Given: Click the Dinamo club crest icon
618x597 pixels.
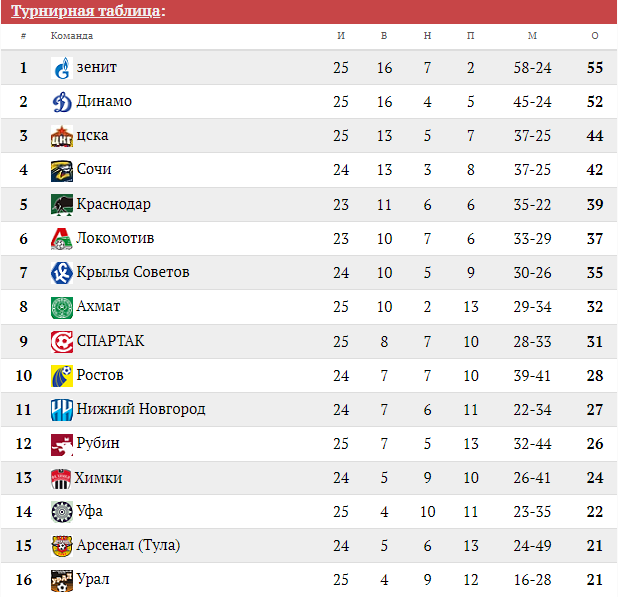Looking at the screenshot, I should click(x=62, y=102).
